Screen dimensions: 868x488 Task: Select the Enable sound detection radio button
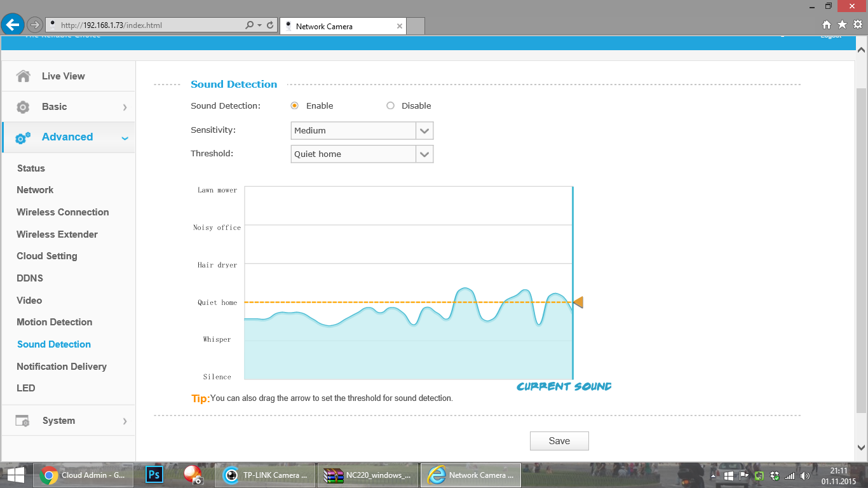[294, 105]
